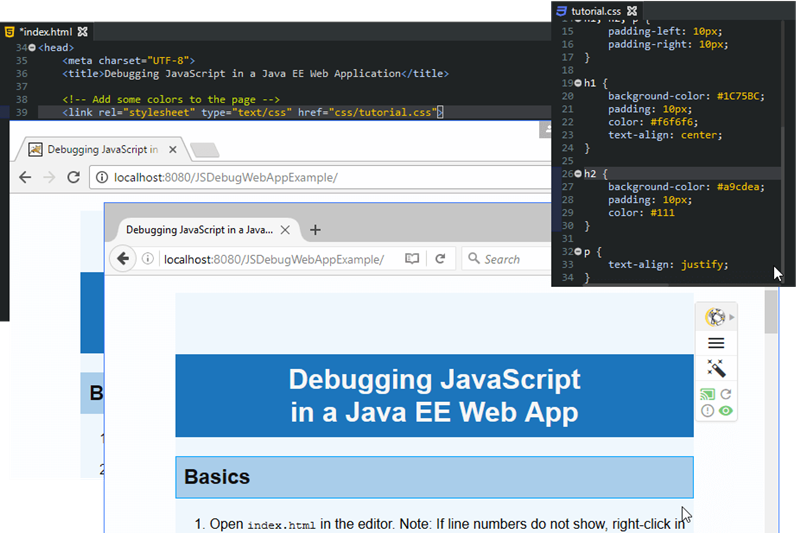Select the magic wand inspect tool
Image resolution: width=800 pixels, height=533 pixels.
[x=716, y=368]
